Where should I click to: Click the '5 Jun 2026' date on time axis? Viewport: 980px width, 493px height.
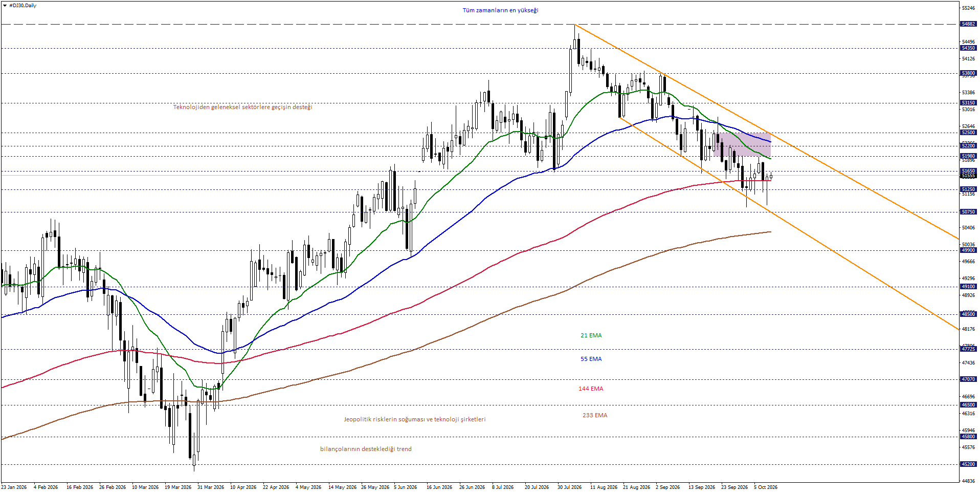tap(406, 487)
